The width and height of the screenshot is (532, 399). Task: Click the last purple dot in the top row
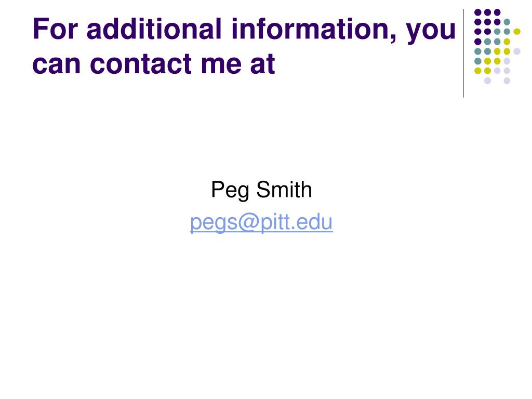click(x=497, y=12)
